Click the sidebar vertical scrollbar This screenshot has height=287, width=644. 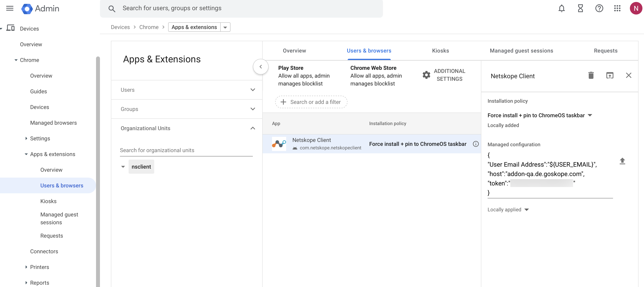click(x=98, y=172)
